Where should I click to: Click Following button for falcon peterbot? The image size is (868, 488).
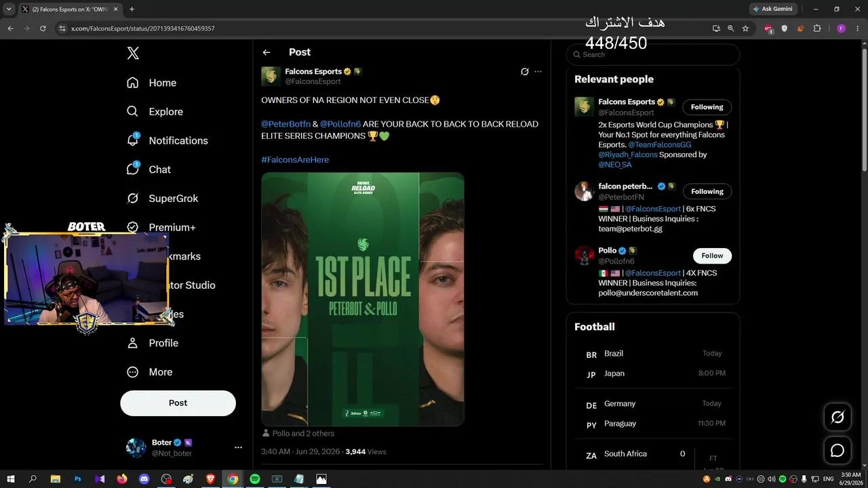(x=707, y=191)
